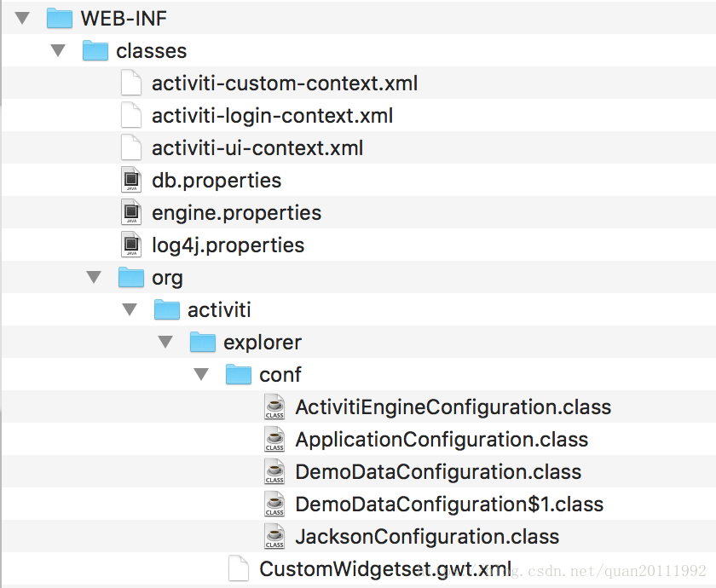Image resolution: width=716 pixels, height=588 pixels.
Task: Click the DemoDataConfiguration.class Java icon
Action: (274, 471)
